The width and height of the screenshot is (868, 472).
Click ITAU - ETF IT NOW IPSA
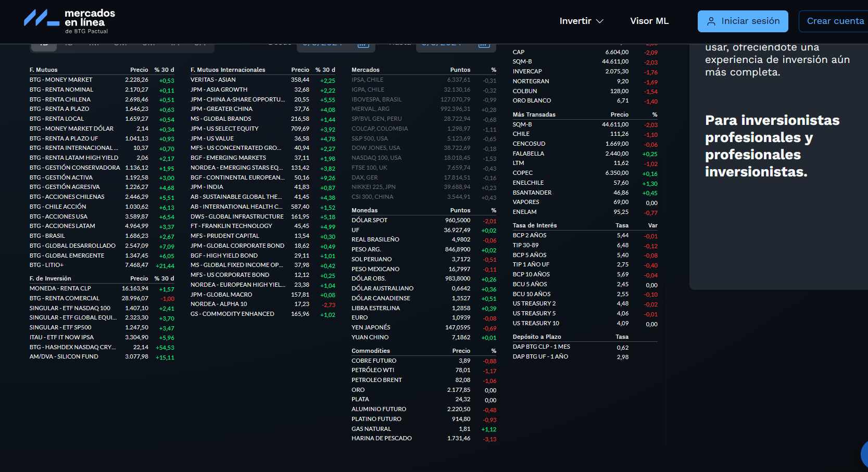102,337
